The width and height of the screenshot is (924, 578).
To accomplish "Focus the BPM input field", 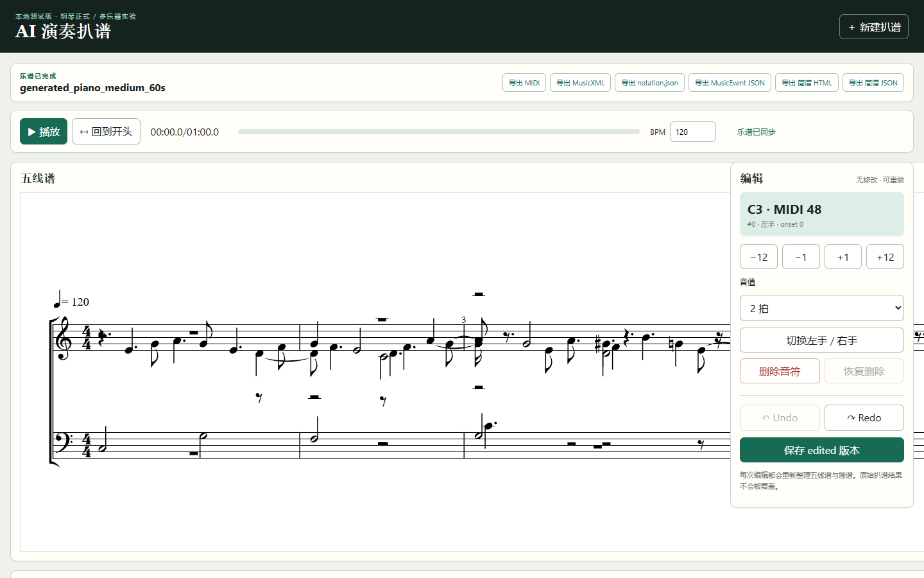I will [x=693, y=132].
